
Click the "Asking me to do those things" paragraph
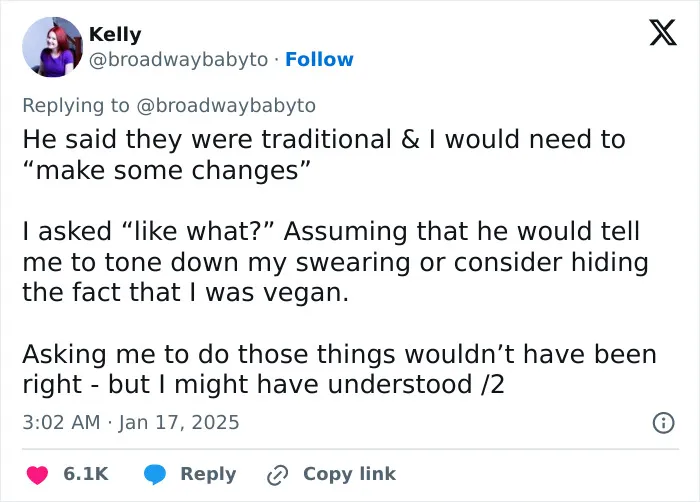point(339,369)
